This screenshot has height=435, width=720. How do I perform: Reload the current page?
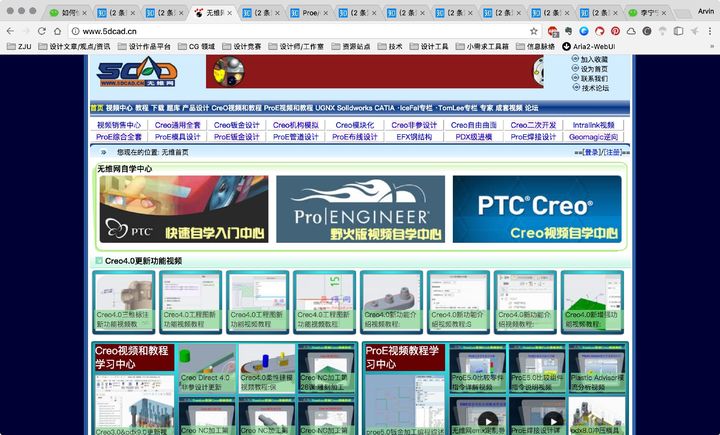(42, 31)
